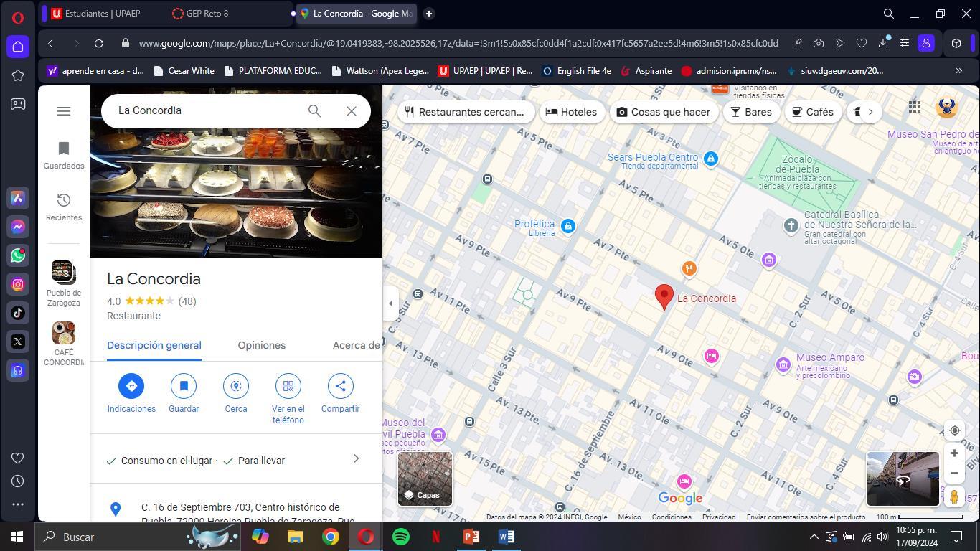This screenshot has width=980, height=551.
Task: Switch to the Opiniones tab
Action: pyautogui.click(x=262, y=345)
